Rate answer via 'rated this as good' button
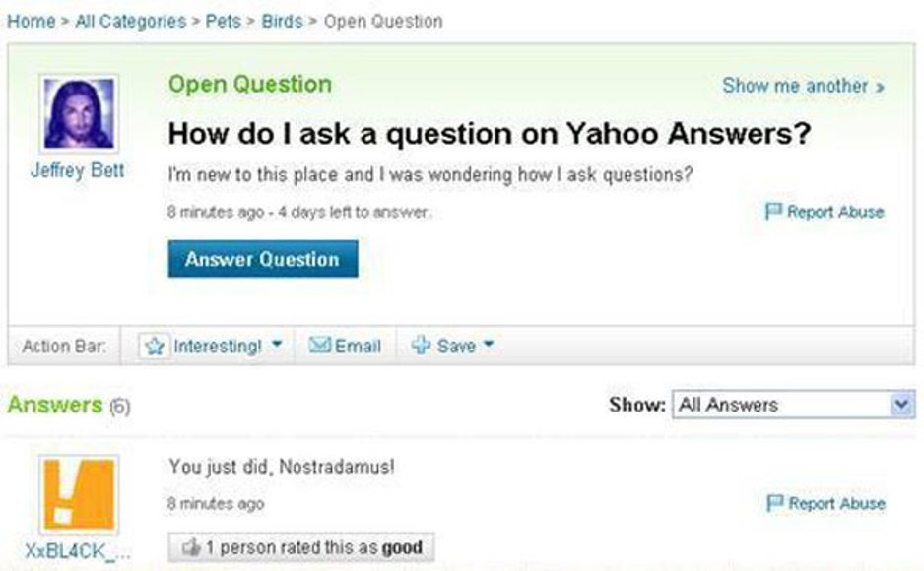Image resolution: width=924 pixels, height=571 pixels. (x=301, y=547)
